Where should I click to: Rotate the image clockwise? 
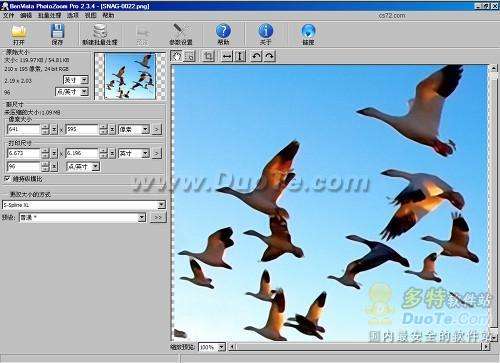[x=269, y=56]
